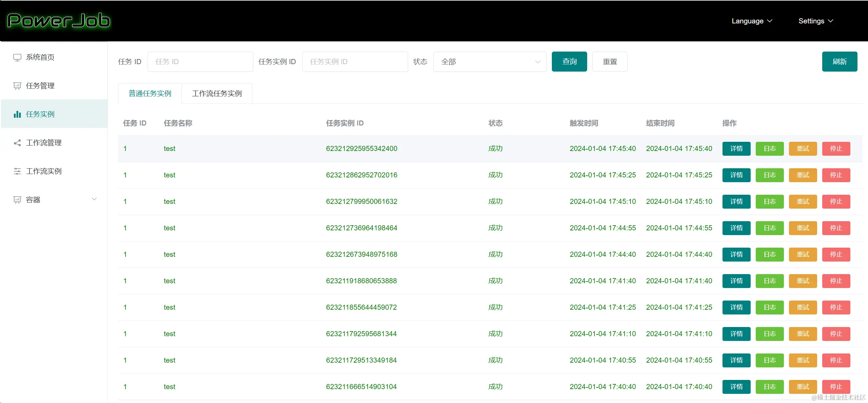Click red 停止 button for instance 623212862952702016
Viewport: 868px width, 403px height.
(836, 175)
